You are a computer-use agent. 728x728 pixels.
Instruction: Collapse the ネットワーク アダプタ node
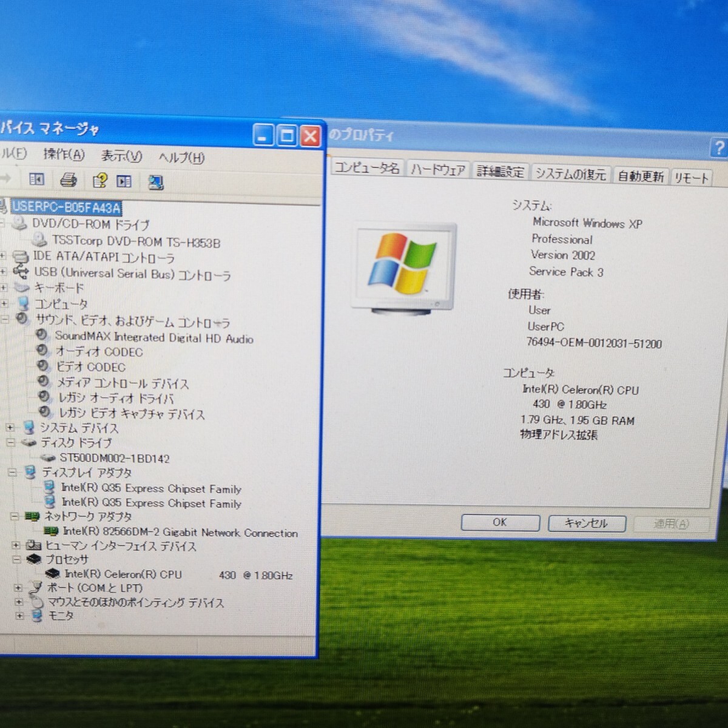coord(14,516)
